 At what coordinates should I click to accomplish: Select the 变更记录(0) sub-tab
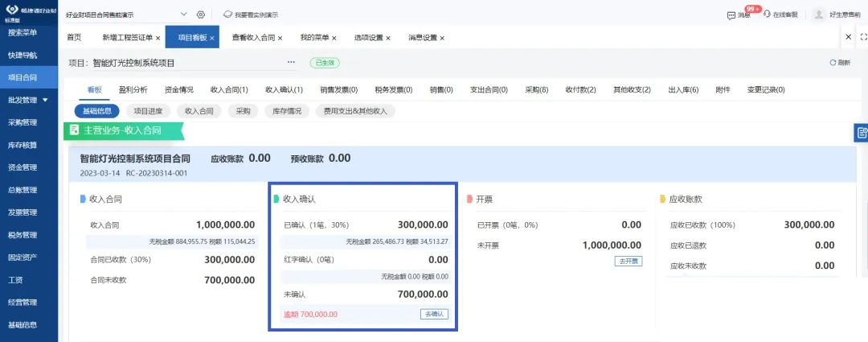tap(766, 89)
